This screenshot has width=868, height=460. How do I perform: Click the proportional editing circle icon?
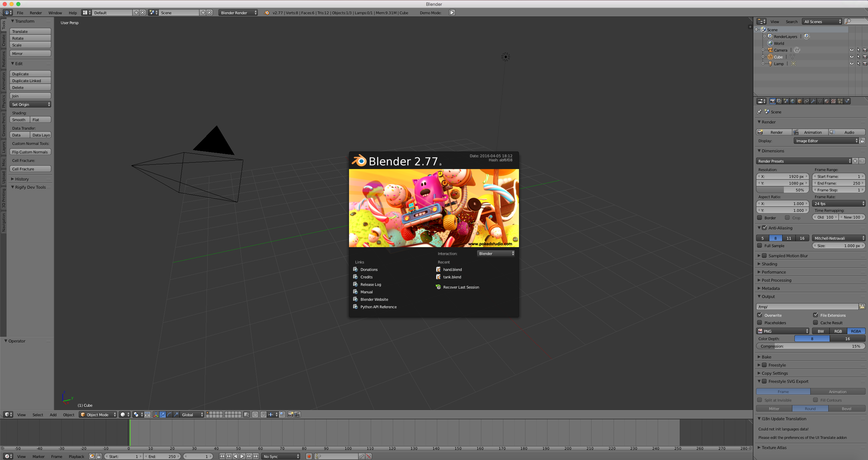coord(255,415)
